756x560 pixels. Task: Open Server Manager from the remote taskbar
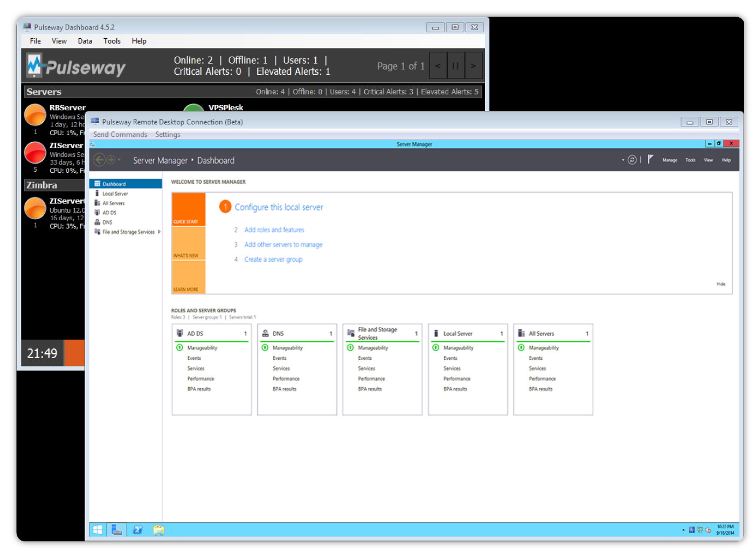(x=116, y=530)
